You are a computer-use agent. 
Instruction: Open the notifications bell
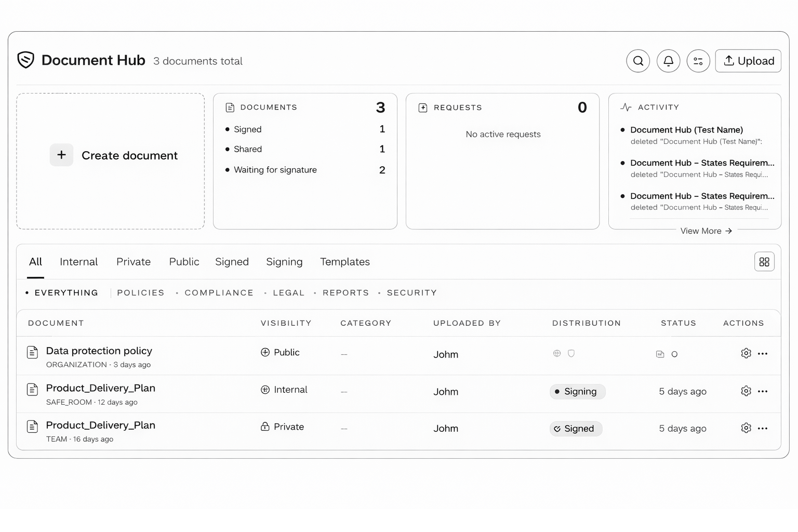point(668,61)
